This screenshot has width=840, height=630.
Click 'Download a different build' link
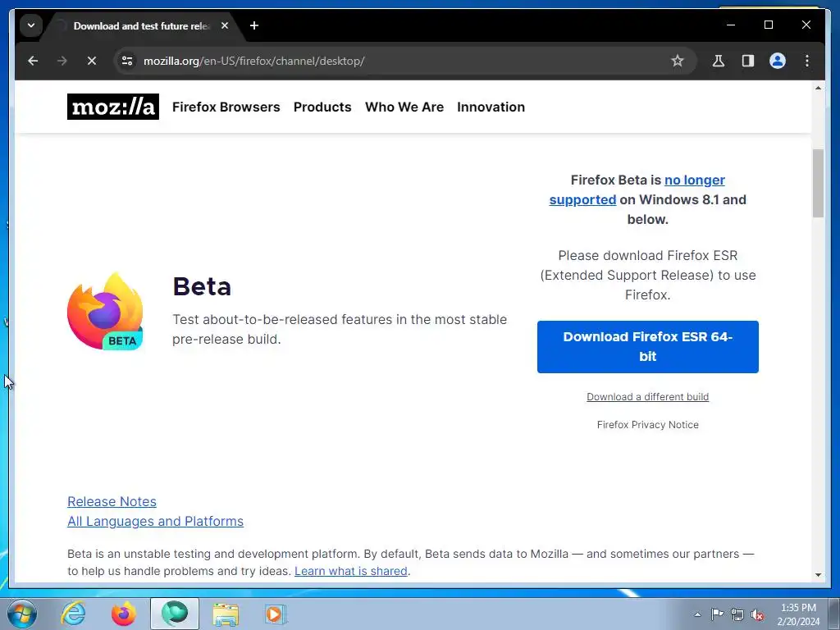tap(648, 397)
